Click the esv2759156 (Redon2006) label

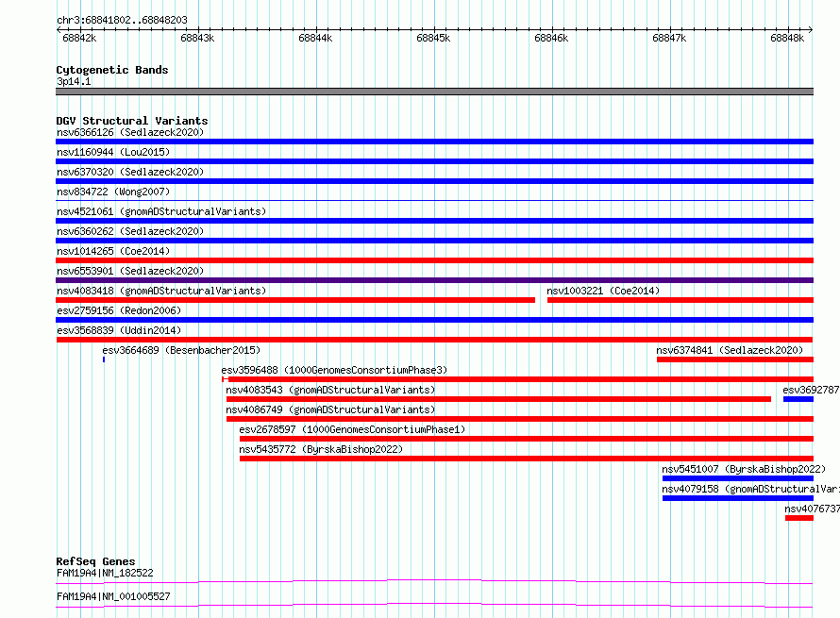[x=119, y=310]
